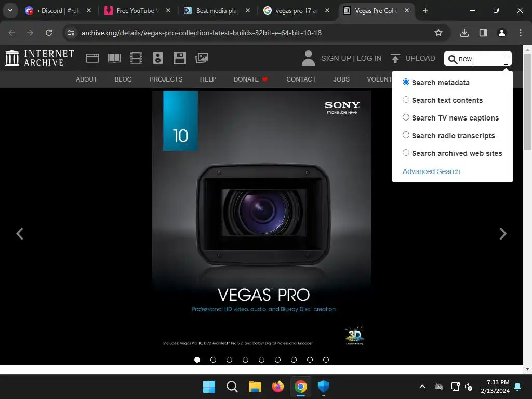
Task: Go back in browser history
Action: click(11, 33)
